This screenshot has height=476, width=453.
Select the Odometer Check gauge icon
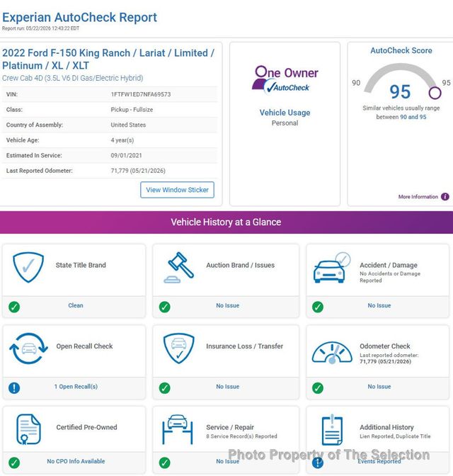pyautogui.click(x=332, y=352)
